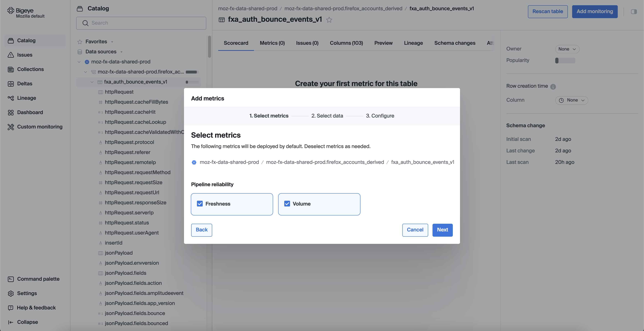Favorite the table with star icon
The height and width of the screenshot is (331, 644).
tap(329, 20)
